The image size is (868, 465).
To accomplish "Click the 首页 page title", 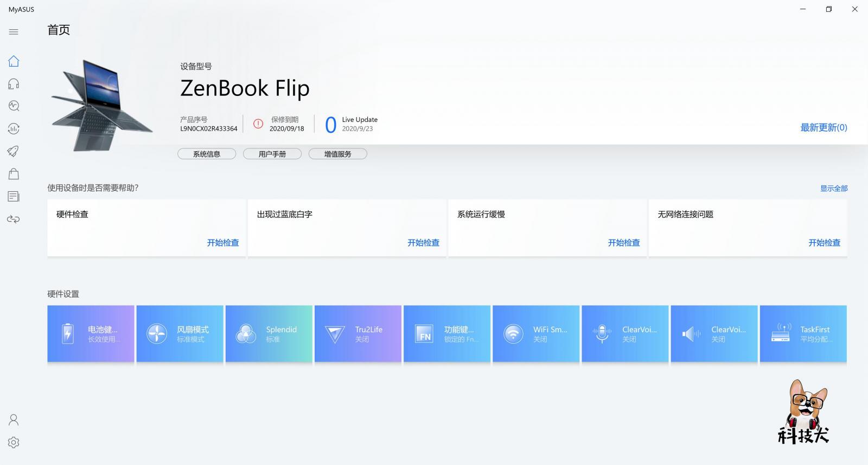I will coord(59,30).
